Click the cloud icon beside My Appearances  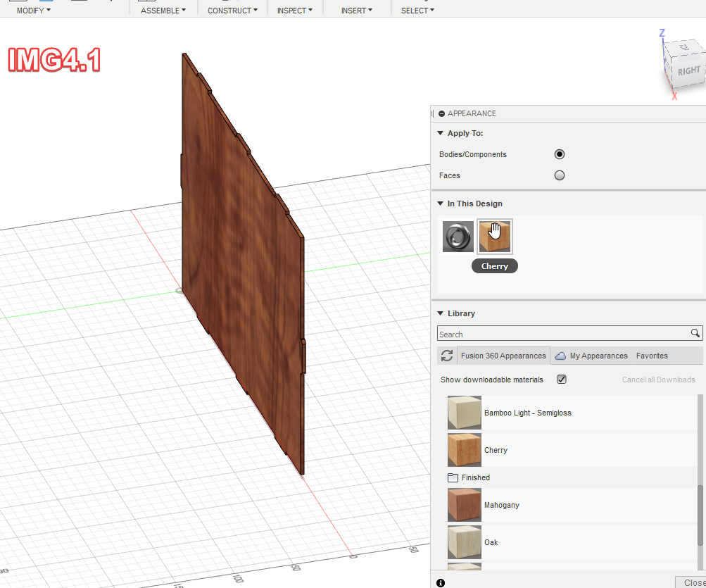(560, 356)
